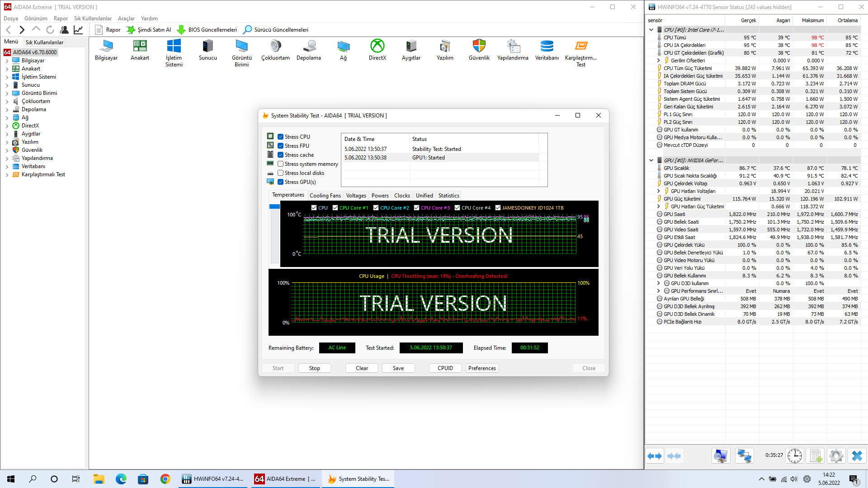Click the Preferences button
The width and height of the screenshot is (868, 488).
pyautogui.click(x=481, y=368)
